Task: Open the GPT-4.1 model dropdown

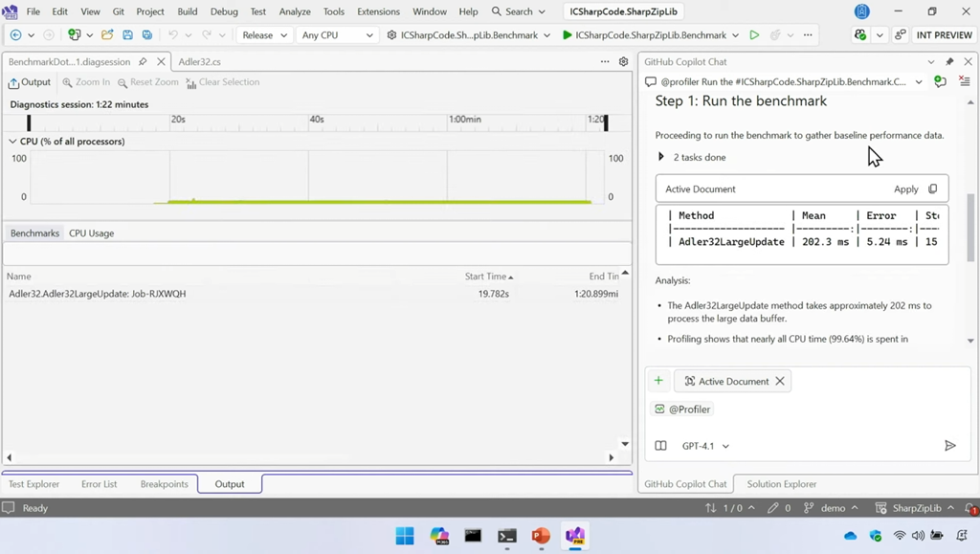Action: point(705,446)
